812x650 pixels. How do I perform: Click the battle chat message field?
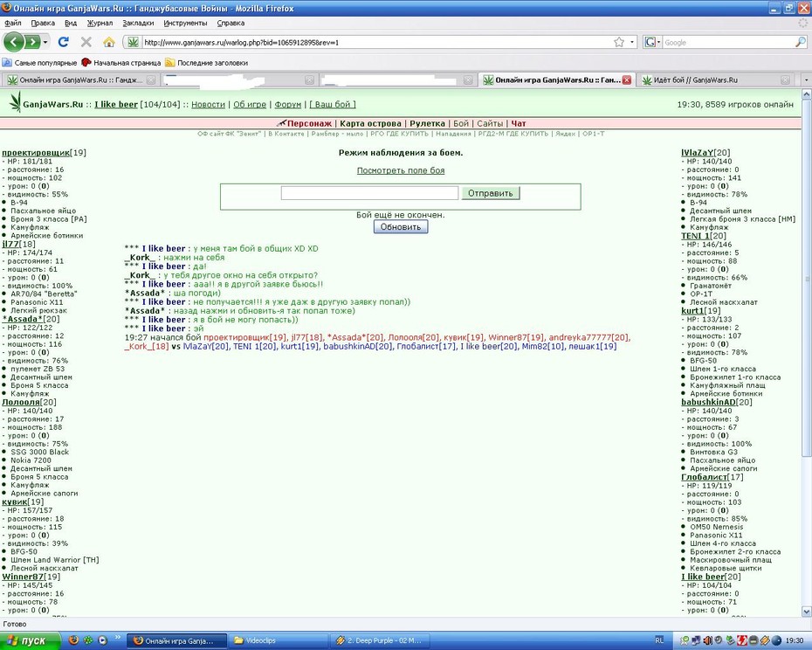pos(369,193)
